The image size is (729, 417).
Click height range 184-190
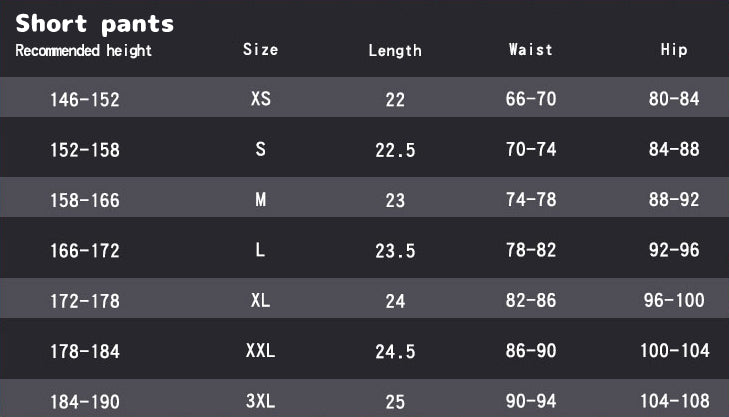(x=85, y=402)
